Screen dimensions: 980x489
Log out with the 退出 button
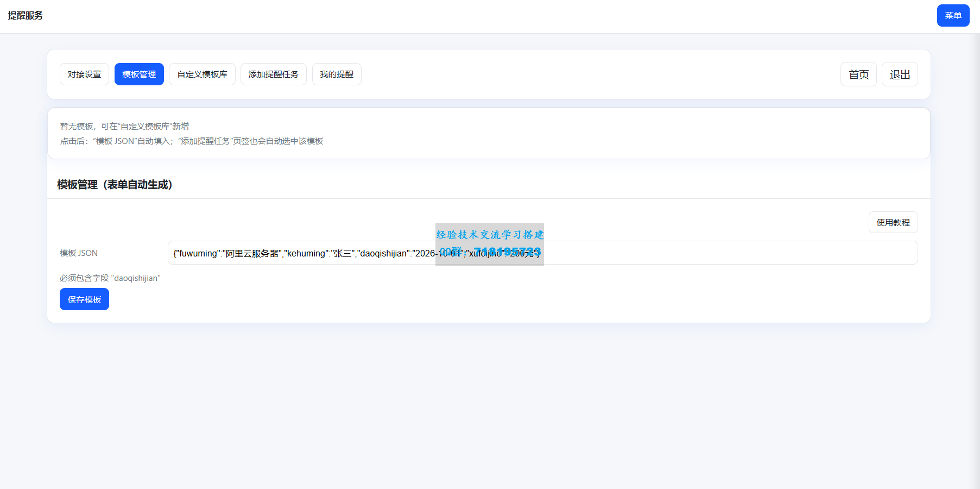900,74
